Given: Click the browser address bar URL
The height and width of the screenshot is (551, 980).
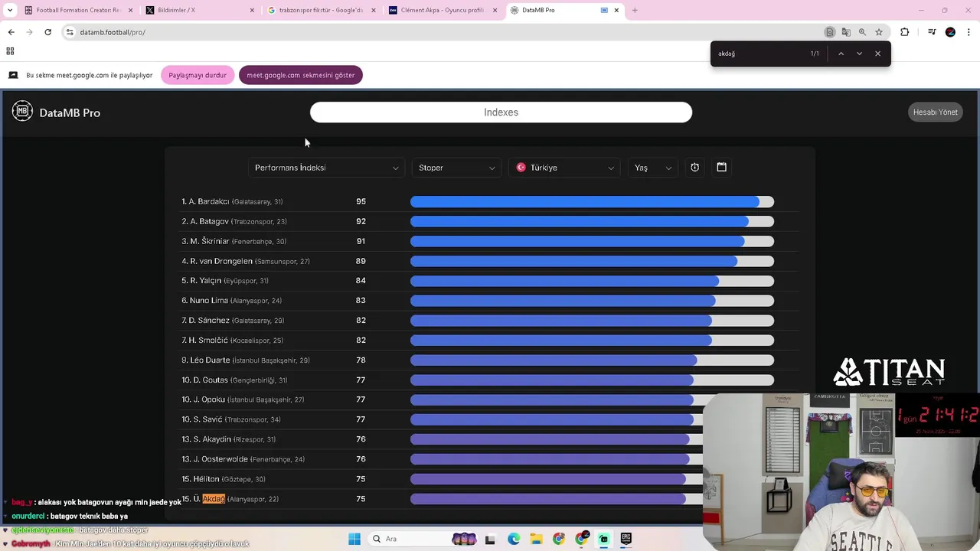Looking at the screenshot, I should (113, 32).
